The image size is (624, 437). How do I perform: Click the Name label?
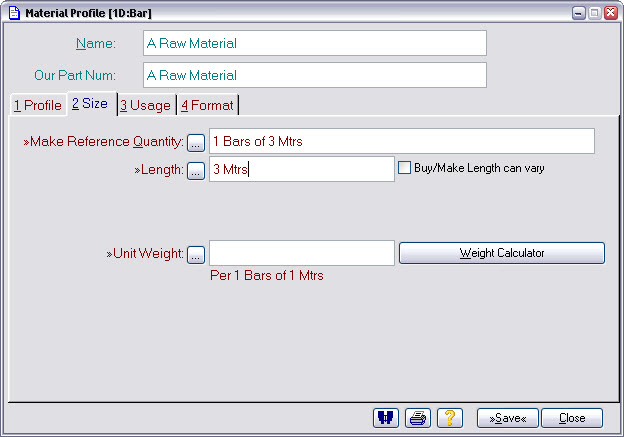pos(96,43)
